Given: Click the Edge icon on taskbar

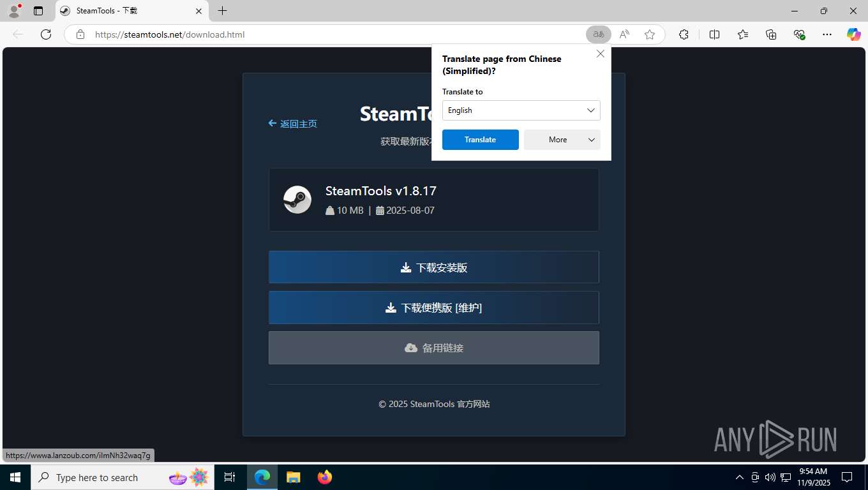Looking at the screenshot, I should [262, 477].
